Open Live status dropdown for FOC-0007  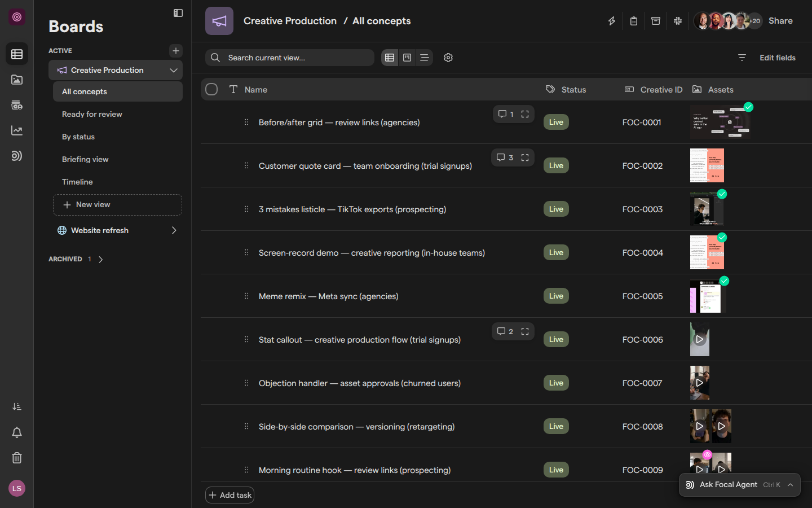point(556,383)
